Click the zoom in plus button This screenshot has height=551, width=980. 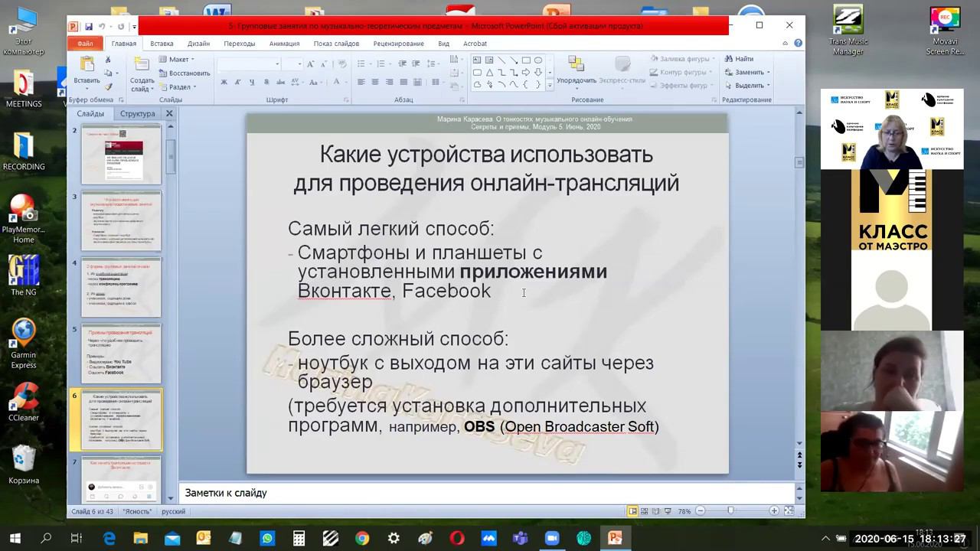[774, 510]
